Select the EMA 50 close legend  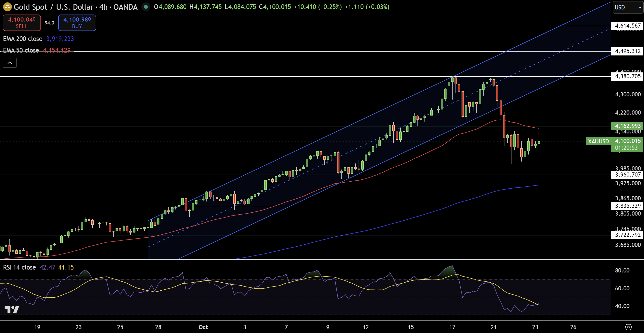pyautogui.click(x=21, y=50)
